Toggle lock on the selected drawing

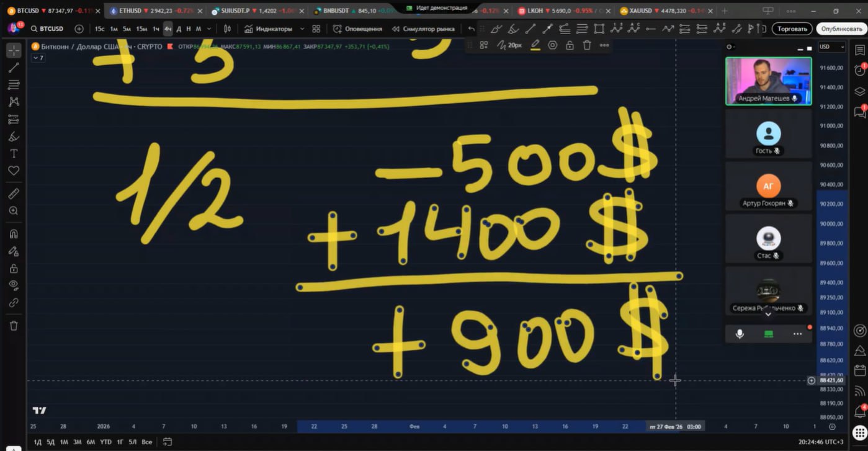570,45
